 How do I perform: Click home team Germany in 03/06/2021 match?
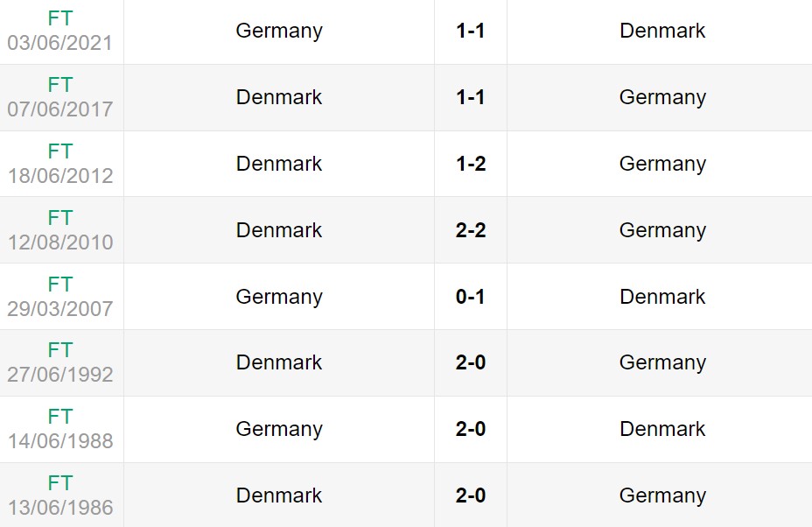(x=279, y=31)
